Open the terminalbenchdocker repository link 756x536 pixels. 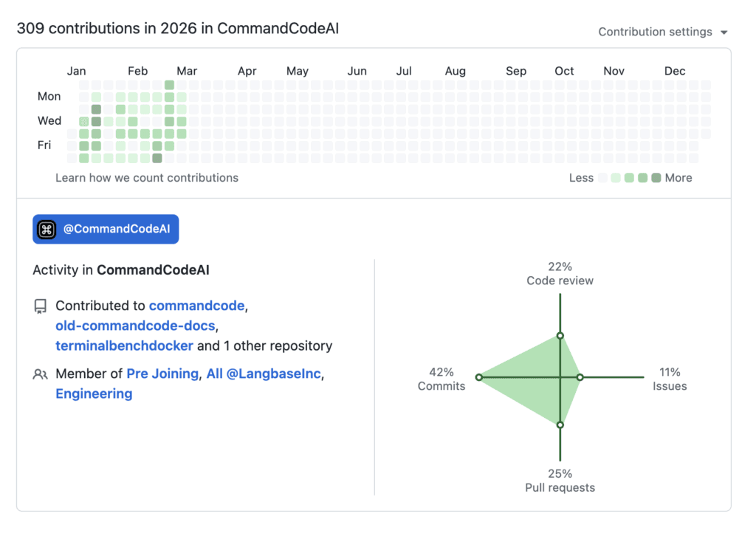124,346
